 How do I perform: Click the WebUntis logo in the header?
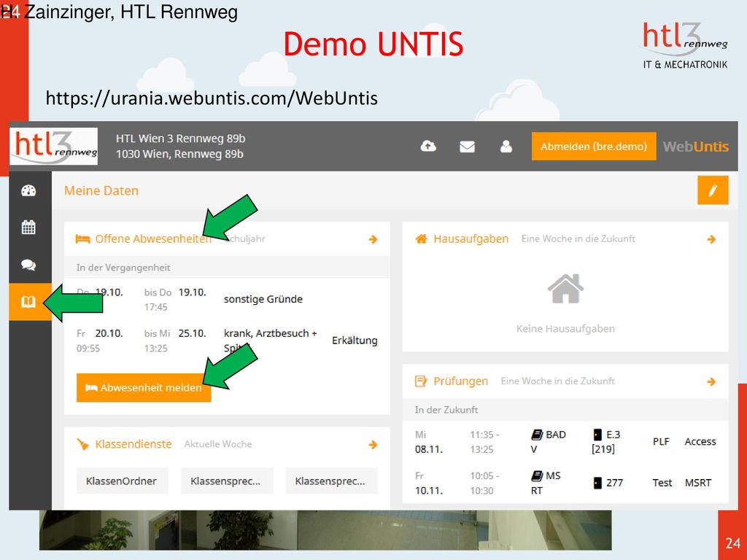(695, 147)
